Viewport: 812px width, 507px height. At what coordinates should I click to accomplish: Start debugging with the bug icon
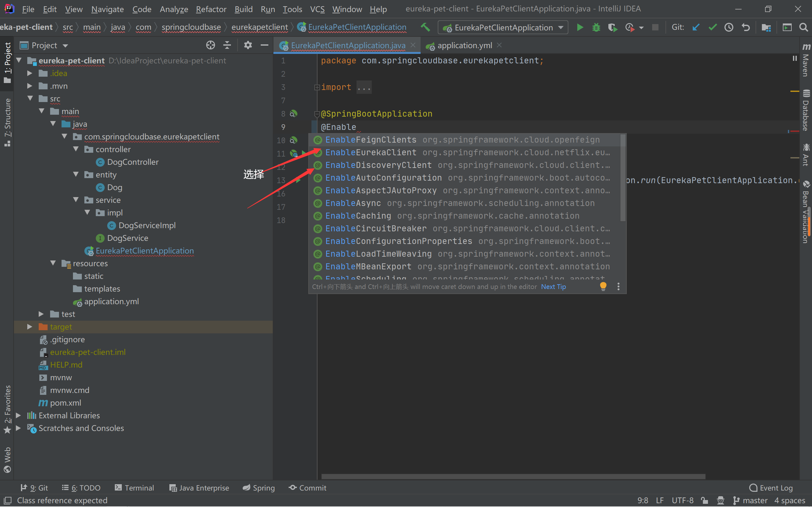coord(596,28)
